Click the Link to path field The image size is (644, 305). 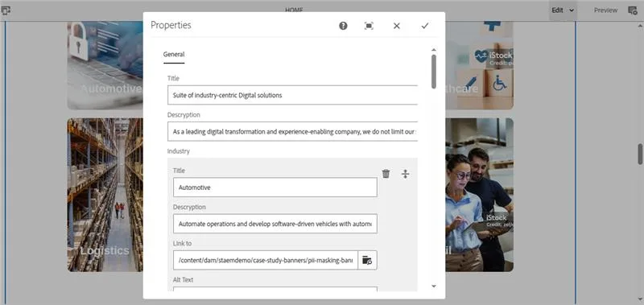coord(266,260)
